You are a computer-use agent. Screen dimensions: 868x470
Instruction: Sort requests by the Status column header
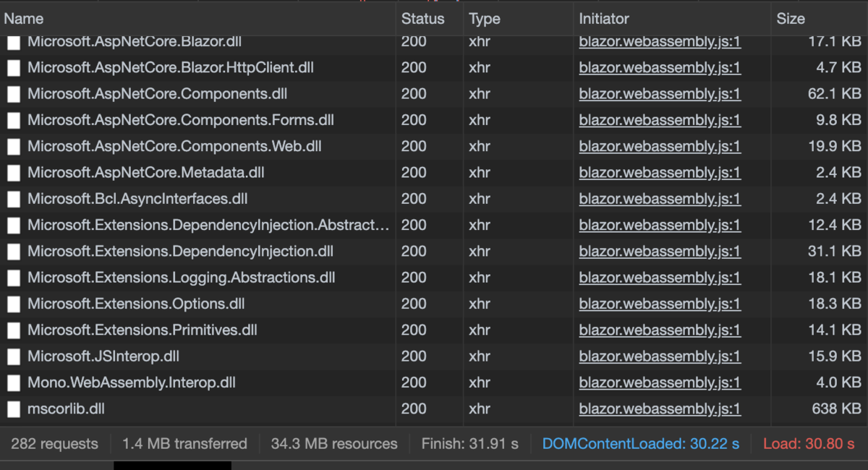[429, 19]
